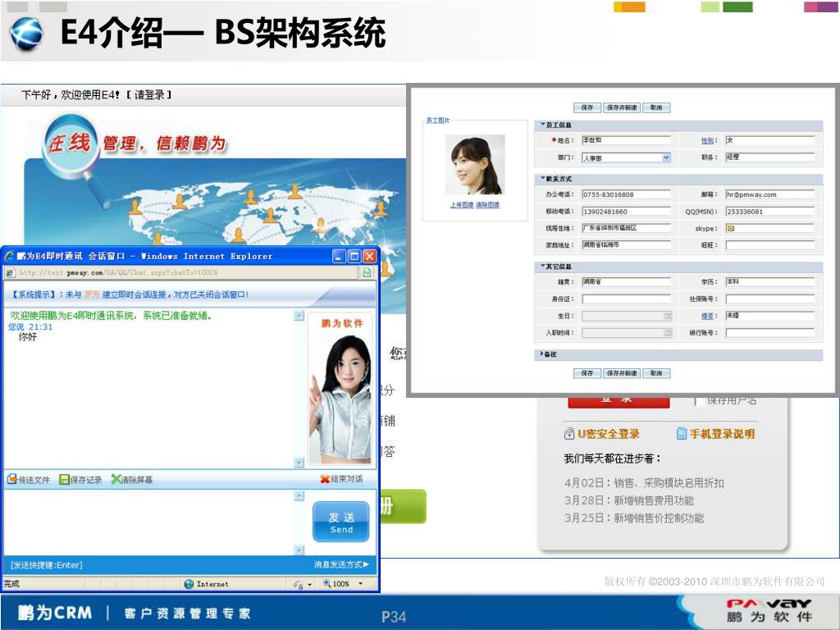This screenshot has height=630, width=840.
Task: Collapse the 其它信息 section
Action: (543, 266)
